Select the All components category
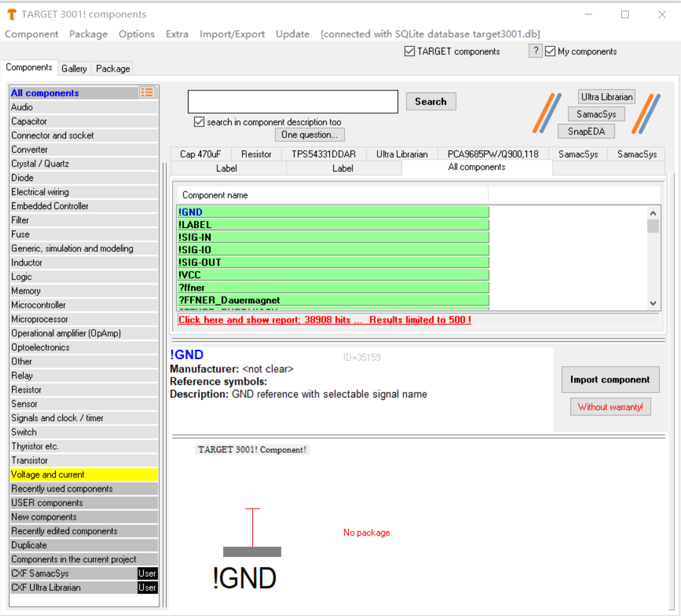Screen dimensions: 681x616 (x=74, y=93)
